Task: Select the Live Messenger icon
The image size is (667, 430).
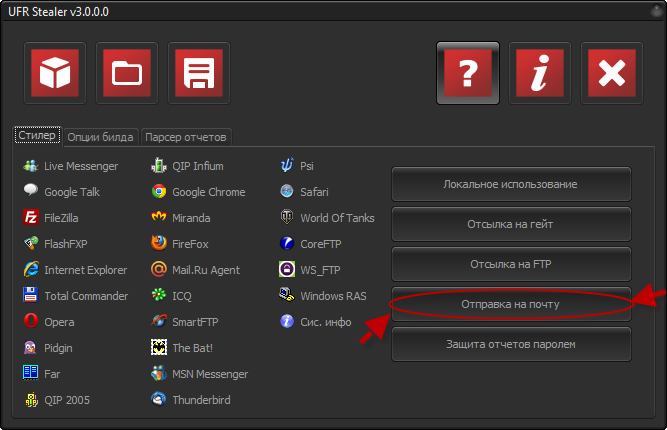Action: (x=31, y=166)
